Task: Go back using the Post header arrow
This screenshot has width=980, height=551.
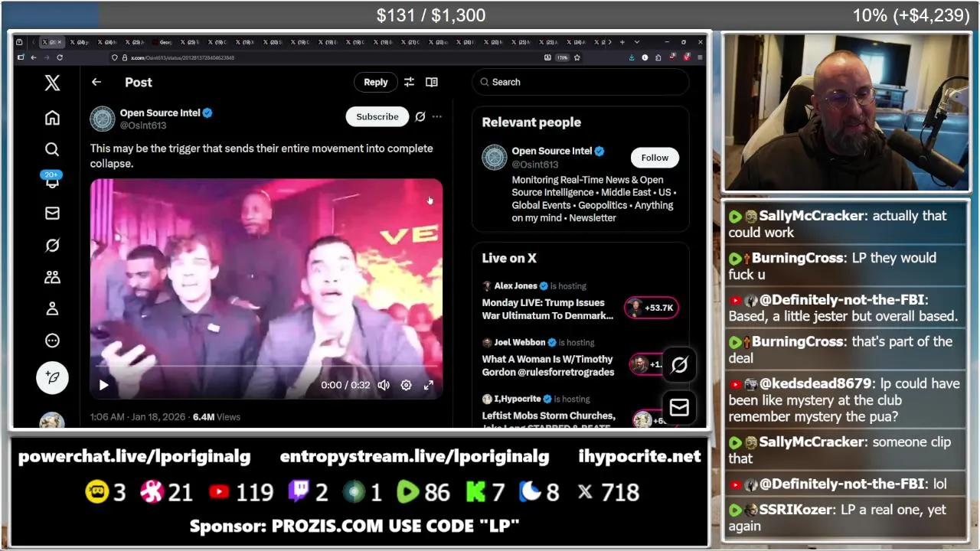Action: tap(96, 82)
